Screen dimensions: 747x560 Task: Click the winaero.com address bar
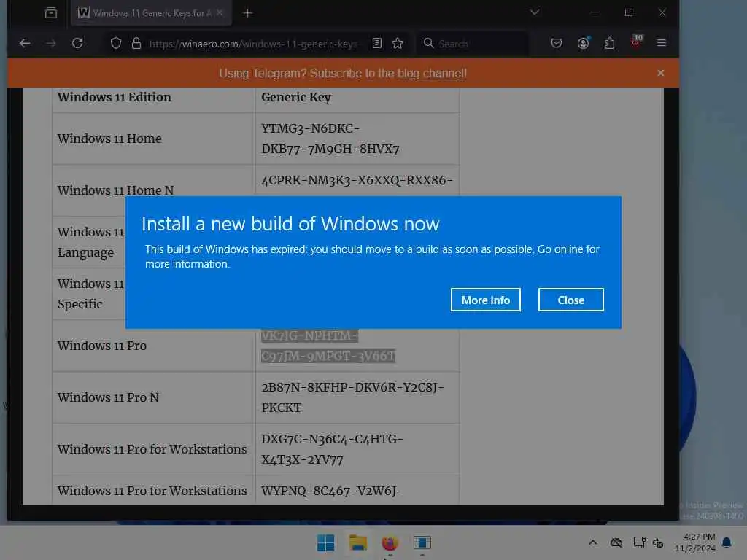pyautogui.click(x=253, y=44)
